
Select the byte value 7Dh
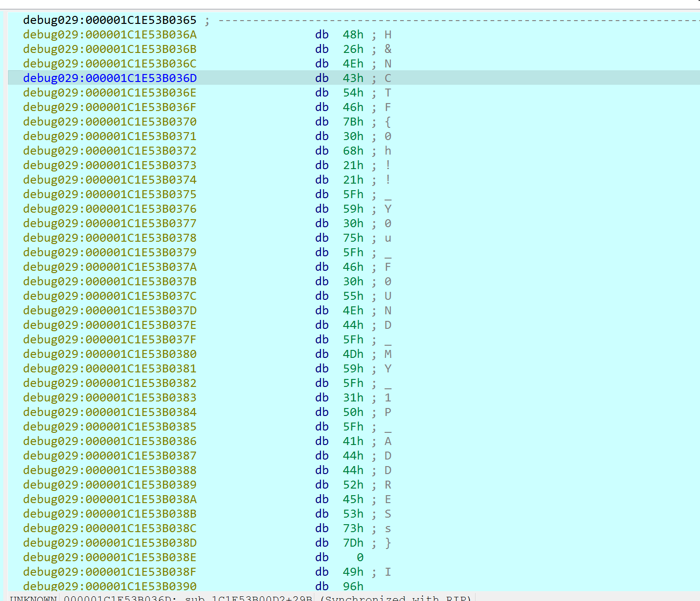(353, 543)
